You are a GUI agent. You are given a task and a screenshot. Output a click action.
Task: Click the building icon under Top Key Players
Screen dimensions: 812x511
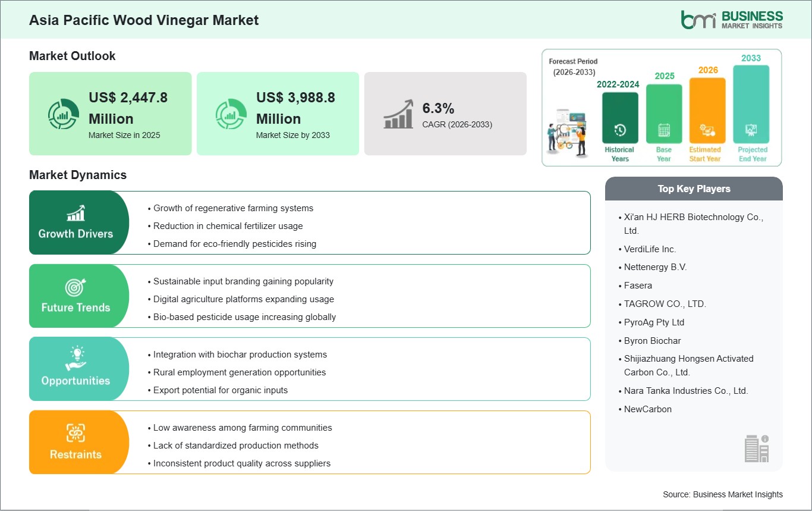coord(757,448)
